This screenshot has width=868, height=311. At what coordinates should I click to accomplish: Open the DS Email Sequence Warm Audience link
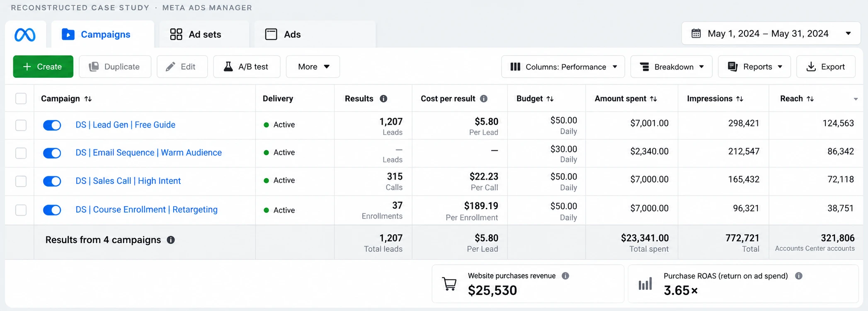pyautogui.click(x=148, y=153)
